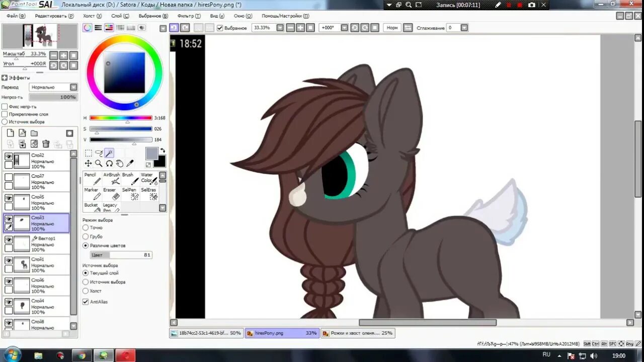Create a new layer folder

34,133
